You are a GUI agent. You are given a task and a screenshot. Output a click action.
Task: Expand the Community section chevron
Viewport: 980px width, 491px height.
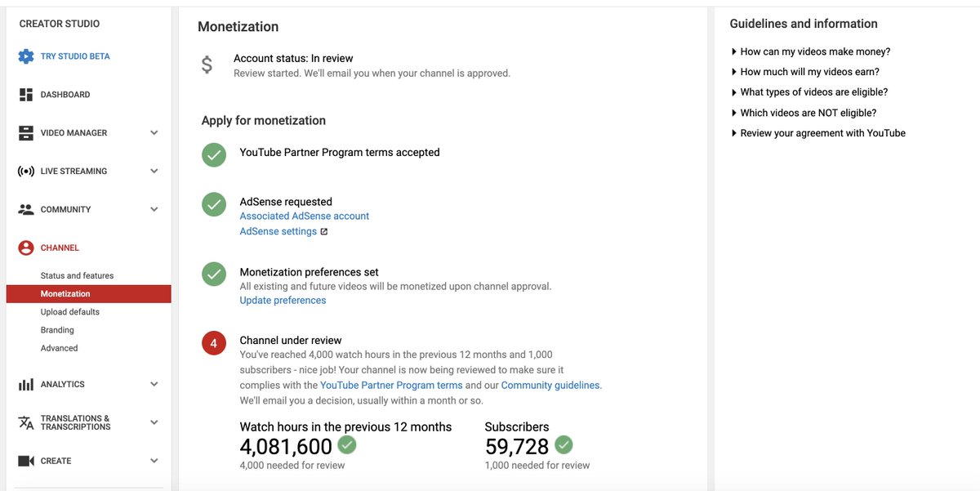154,209
